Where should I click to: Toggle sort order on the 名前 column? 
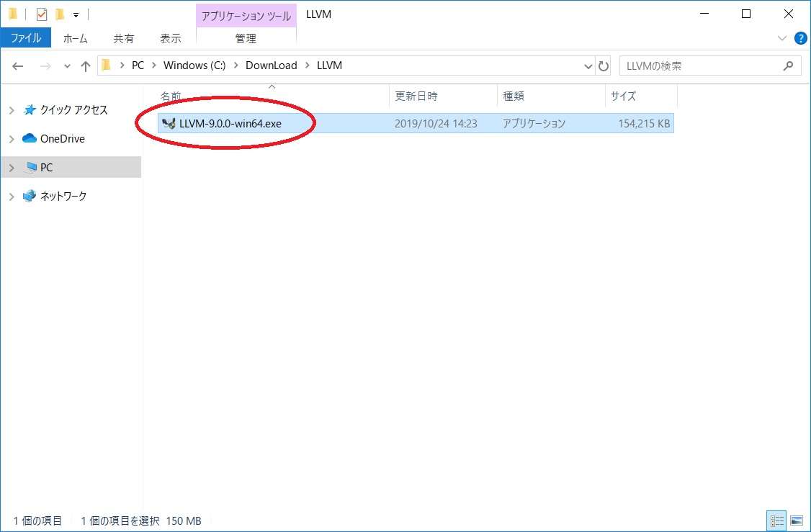point(171,96)
